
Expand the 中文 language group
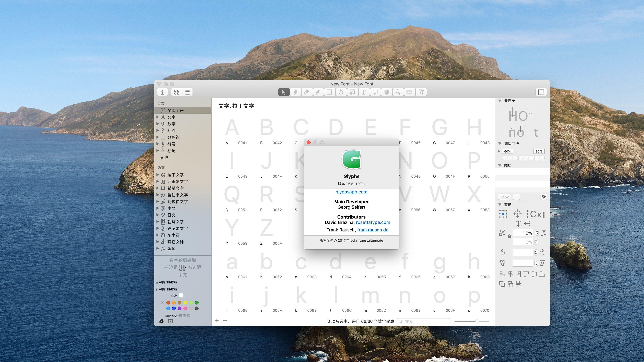pos(158,208)
